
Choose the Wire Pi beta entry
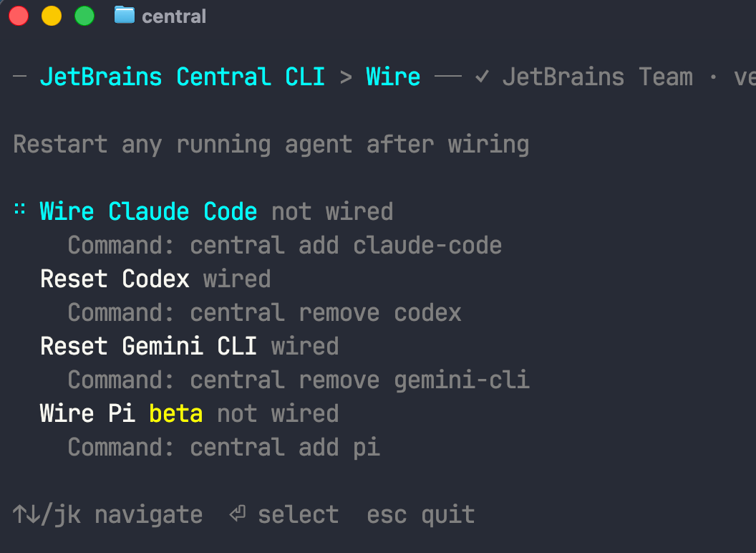coord(122,413)
